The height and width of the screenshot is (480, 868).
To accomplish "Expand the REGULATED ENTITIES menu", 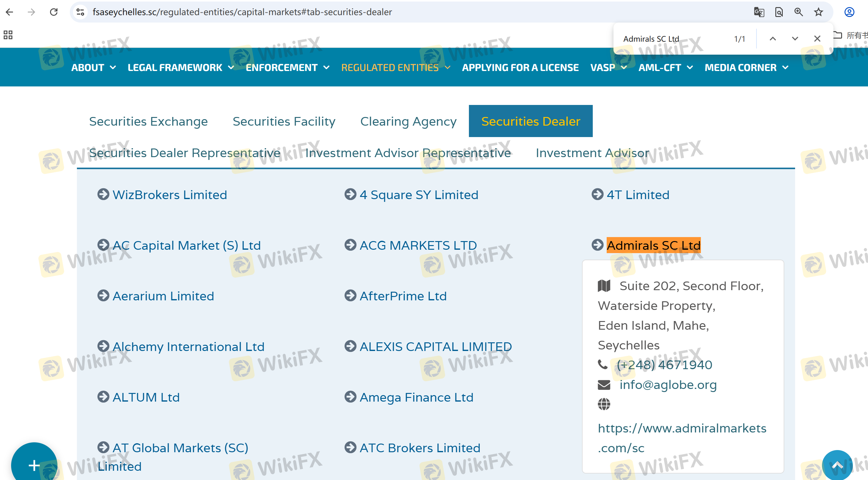I will point(396,68).
